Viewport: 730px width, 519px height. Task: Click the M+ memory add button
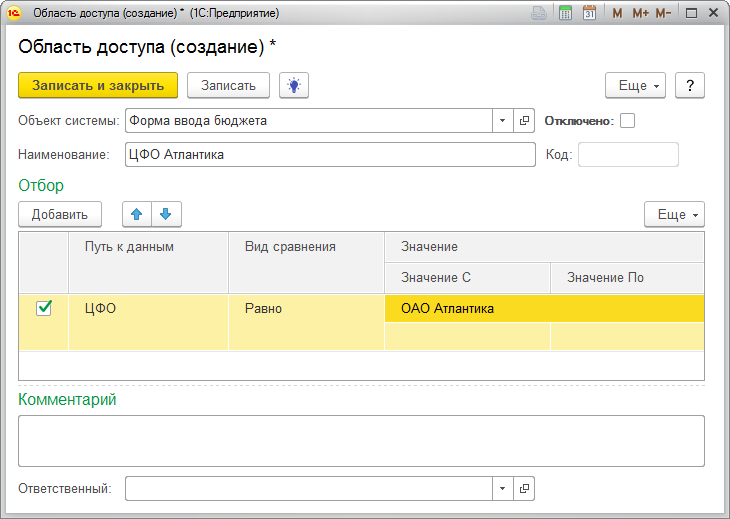(x=640, y=13)
